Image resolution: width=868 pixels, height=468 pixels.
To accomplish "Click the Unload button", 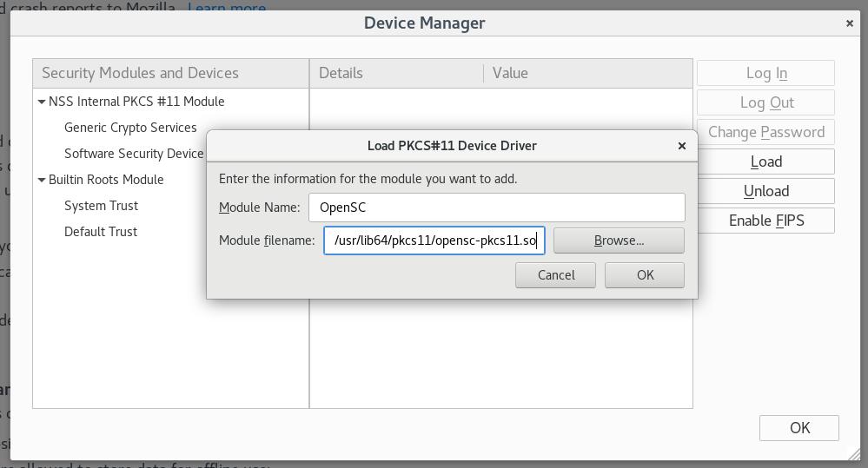I will coord(766,191).
